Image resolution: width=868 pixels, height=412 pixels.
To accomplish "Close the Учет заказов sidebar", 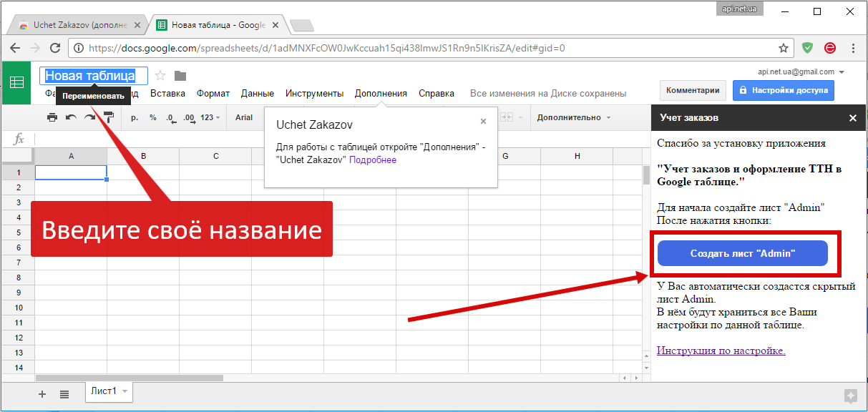I will click(x=852, y=118).
